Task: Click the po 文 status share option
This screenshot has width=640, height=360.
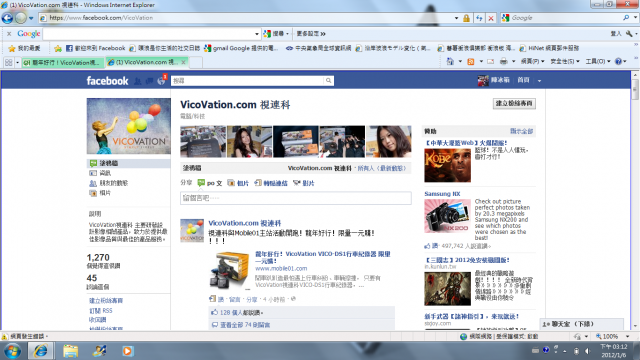Action: [209, 183]
